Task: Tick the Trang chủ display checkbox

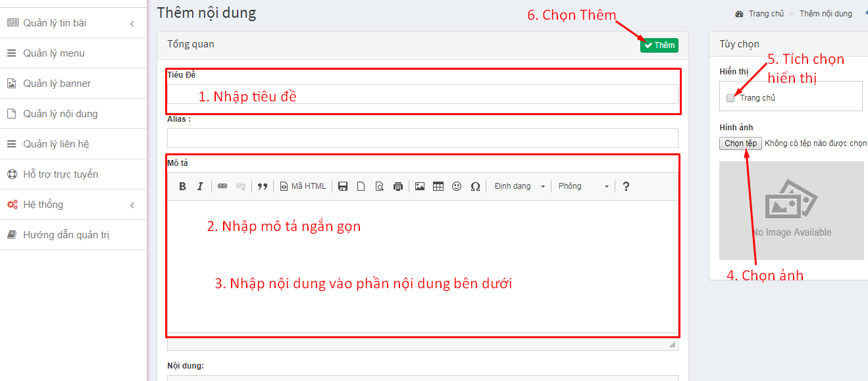Action: 730,98
